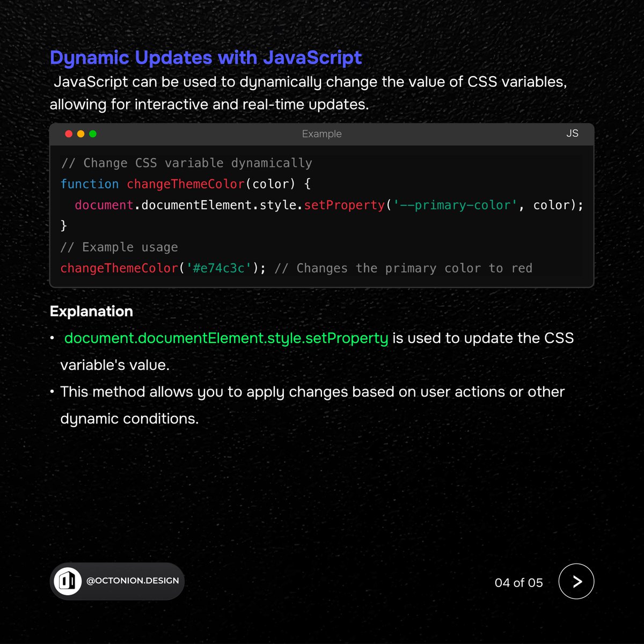This screenshot has height=644, width=644.
Task: Click the next slide arrow button
Action: 576,581
